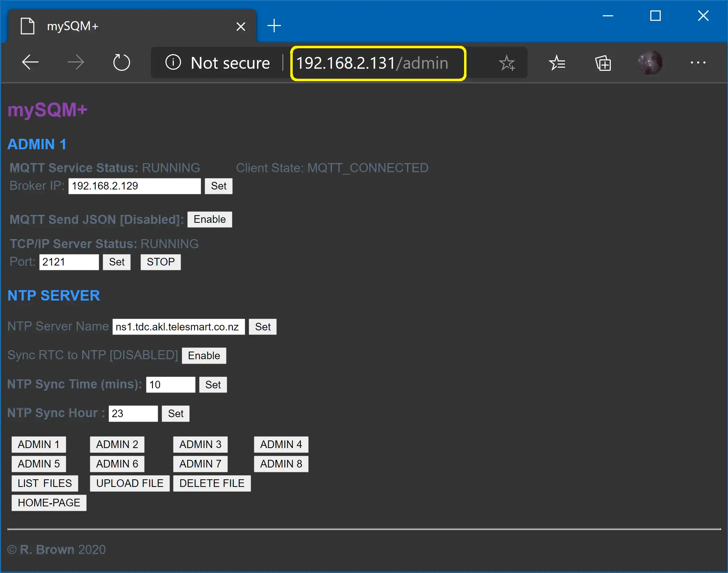
Task: Click the UPLOAD FILE button
Action: 130,483
